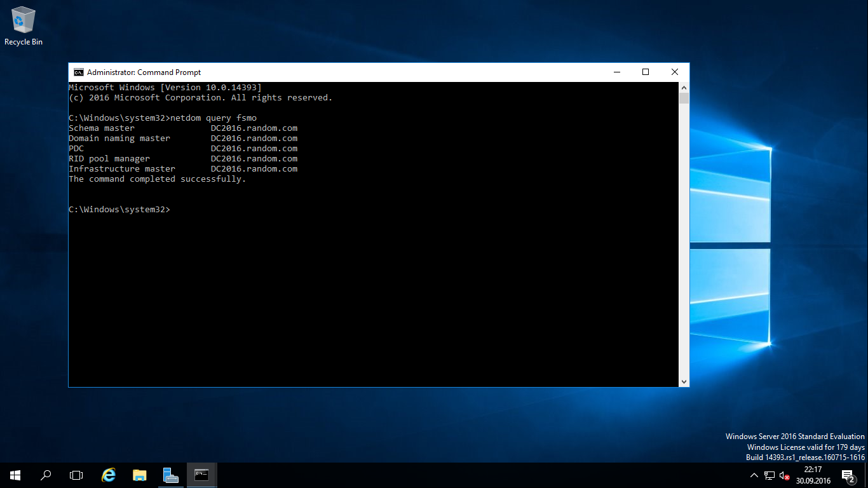Click the '(c) 2016 Microsoft Corporation' line
Image resolution: width=868 pixels, height=488 pixels.
201,98
